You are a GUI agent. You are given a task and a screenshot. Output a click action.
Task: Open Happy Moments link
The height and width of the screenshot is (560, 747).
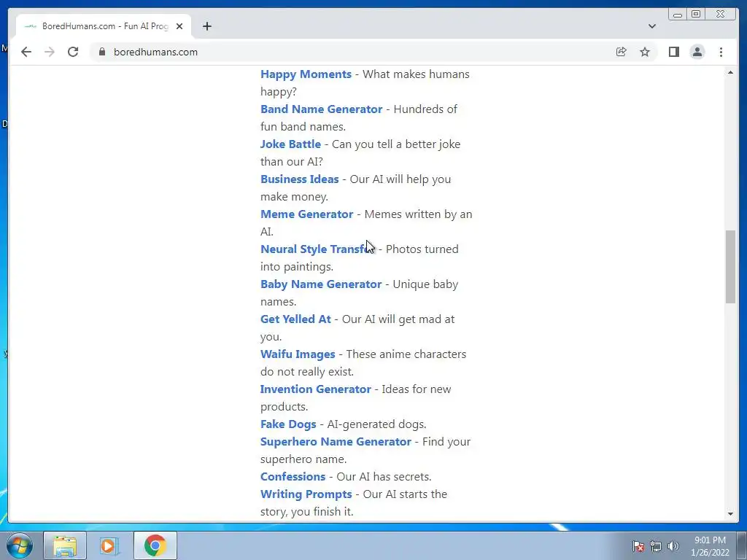pos(306,74)
